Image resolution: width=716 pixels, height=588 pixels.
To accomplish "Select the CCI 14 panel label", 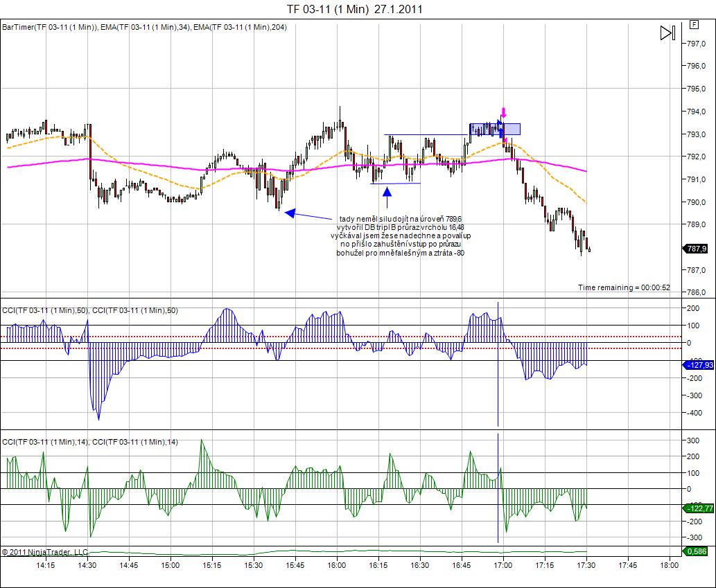I will [x=90, y=442].
